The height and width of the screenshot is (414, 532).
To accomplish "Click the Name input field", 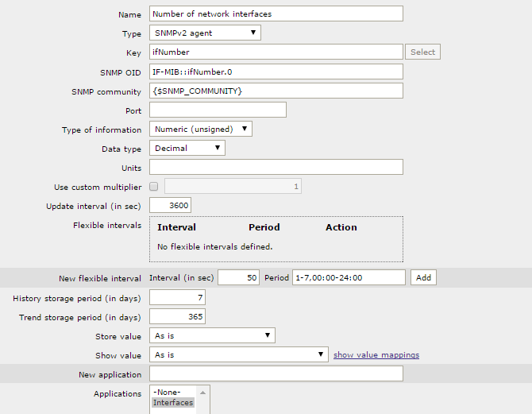I will [x=276, y=14].
